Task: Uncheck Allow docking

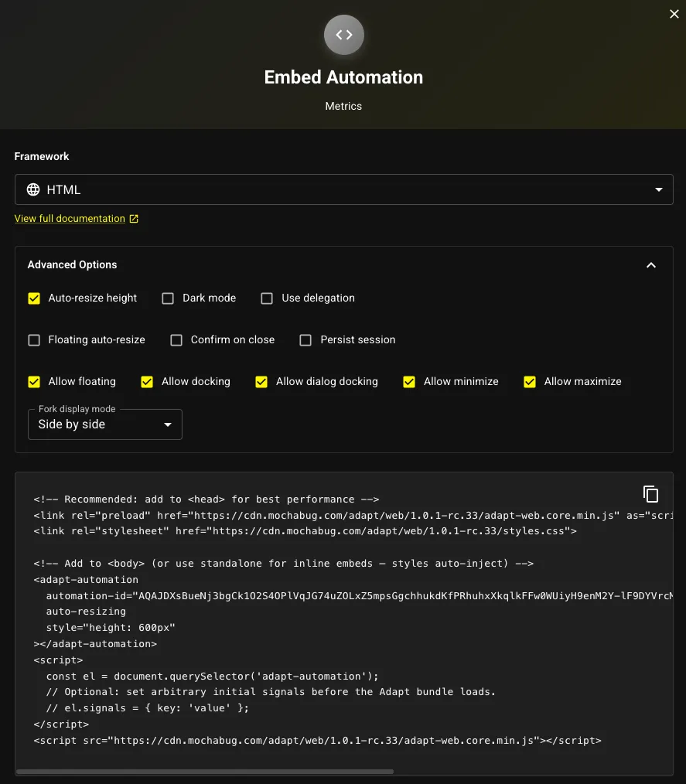Action: tap(147, 382)
